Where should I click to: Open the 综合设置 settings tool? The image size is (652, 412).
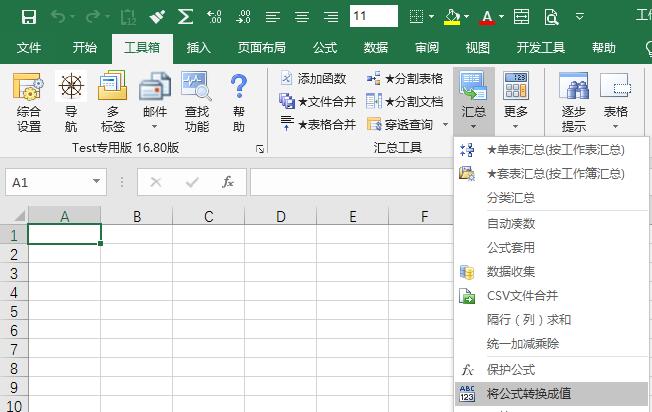29,103
